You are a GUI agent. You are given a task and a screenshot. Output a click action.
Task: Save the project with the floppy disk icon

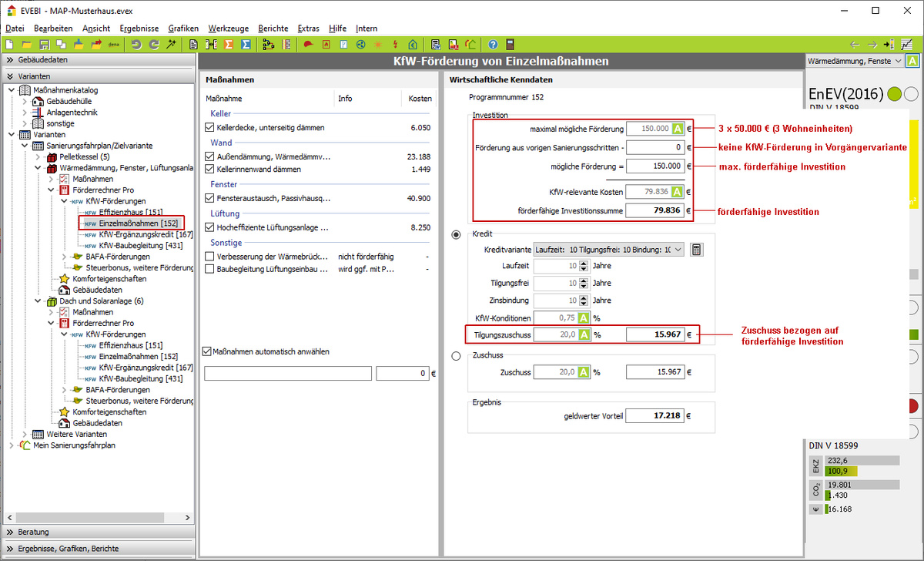tap(44, 44)
